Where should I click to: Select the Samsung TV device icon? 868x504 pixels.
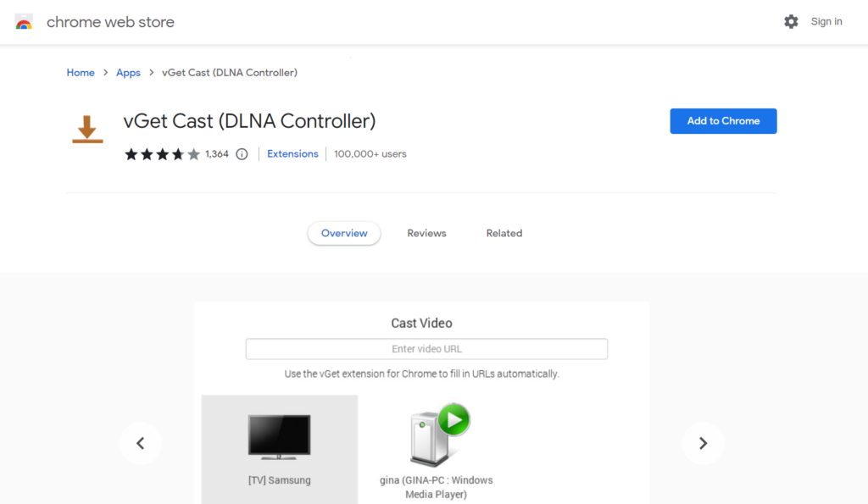(x=279, y=437)
